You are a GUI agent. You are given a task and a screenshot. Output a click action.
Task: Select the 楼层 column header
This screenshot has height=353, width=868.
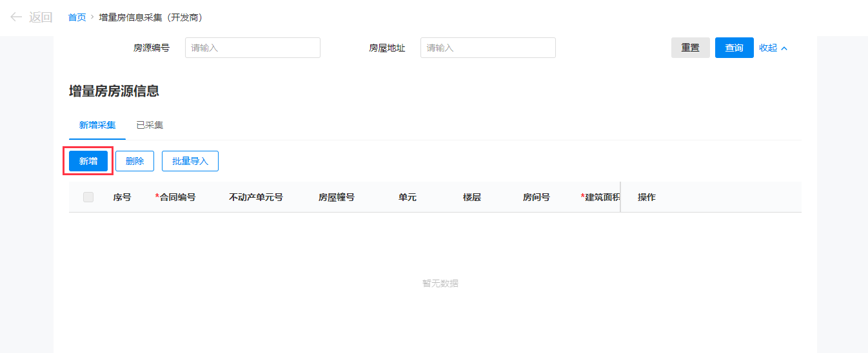[472, 197]
